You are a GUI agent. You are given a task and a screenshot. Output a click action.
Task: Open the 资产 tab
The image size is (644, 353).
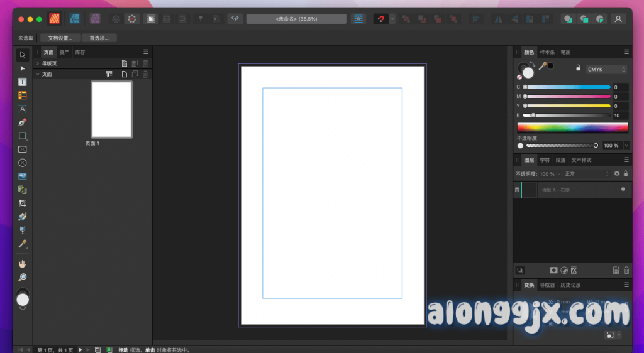(x=64, y=52)
